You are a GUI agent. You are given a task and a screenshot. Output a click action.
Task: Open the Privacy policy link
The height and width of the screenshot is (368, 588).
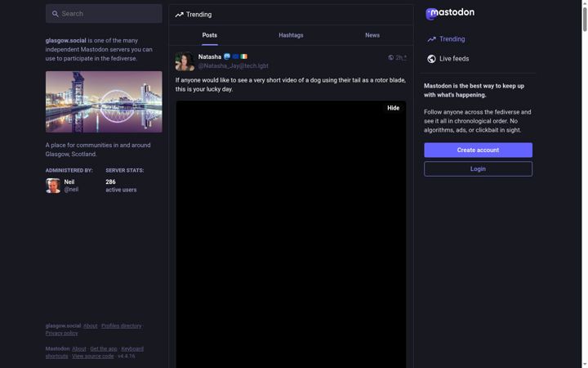[x=62, y=334]
